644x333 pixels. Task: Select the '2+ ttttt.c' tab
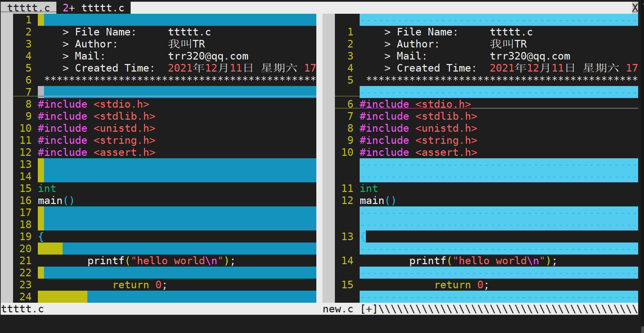(x=94, y=8)
